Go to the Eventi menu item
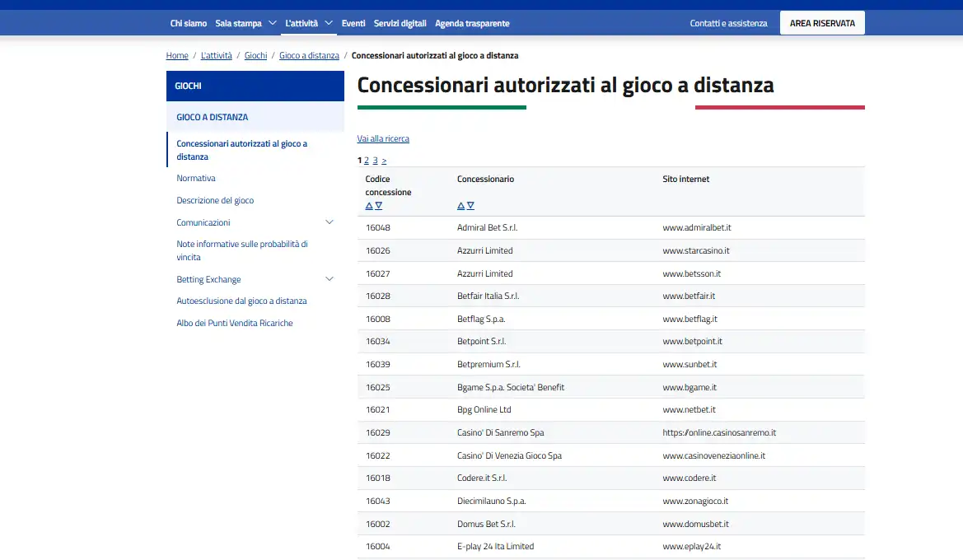Viewport: 963px width, 560px height. pos(353,23)
